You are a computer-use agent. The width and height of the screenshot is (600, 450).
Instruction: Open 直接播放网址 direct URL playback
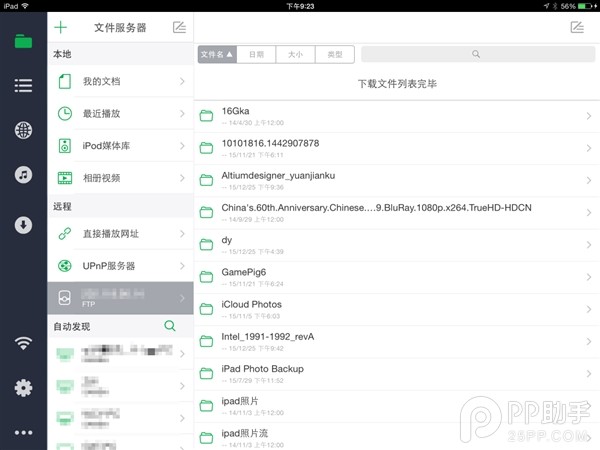121,233
